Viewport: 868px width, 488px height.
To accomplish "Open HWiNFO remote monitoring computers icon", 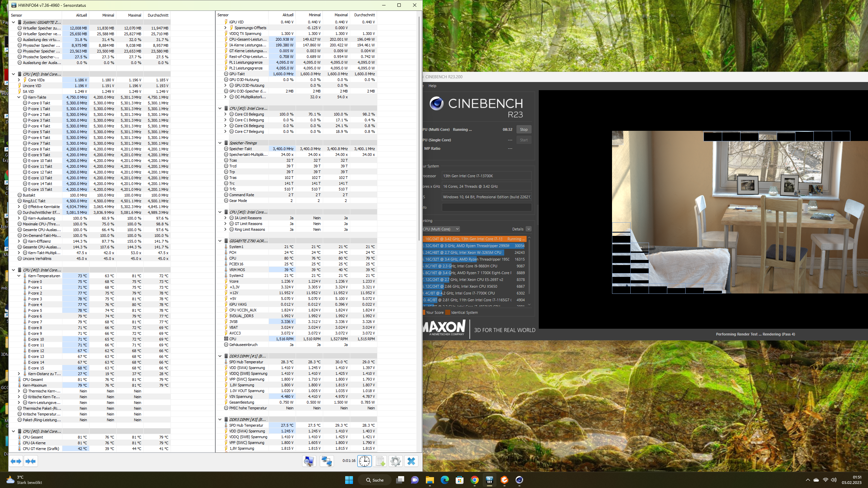I will click(326, 461).
